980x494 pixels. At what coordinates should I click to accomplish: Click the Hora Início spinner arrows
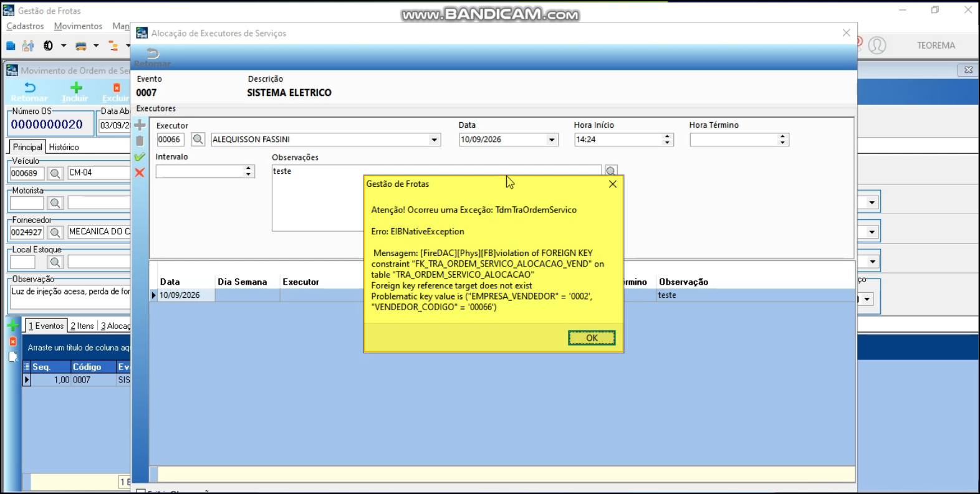pyautogui.click(x=667, y=140)
